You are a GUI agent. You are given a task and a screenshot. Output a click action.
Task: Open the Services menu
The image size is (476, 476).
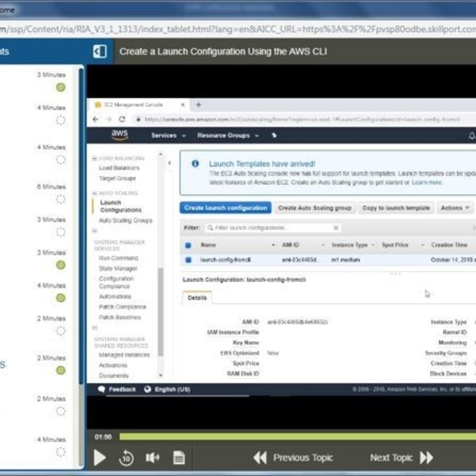click(x=168, y=136)
